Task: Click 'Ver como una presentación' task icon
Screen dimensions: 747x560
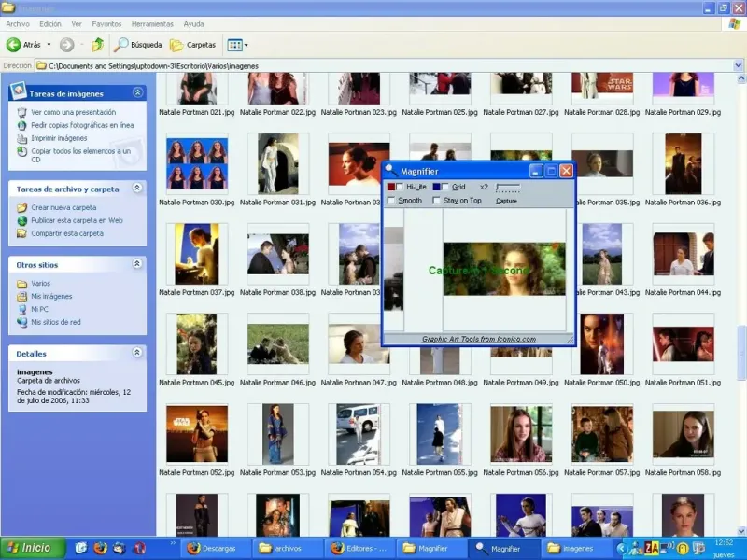Action: 22,112
